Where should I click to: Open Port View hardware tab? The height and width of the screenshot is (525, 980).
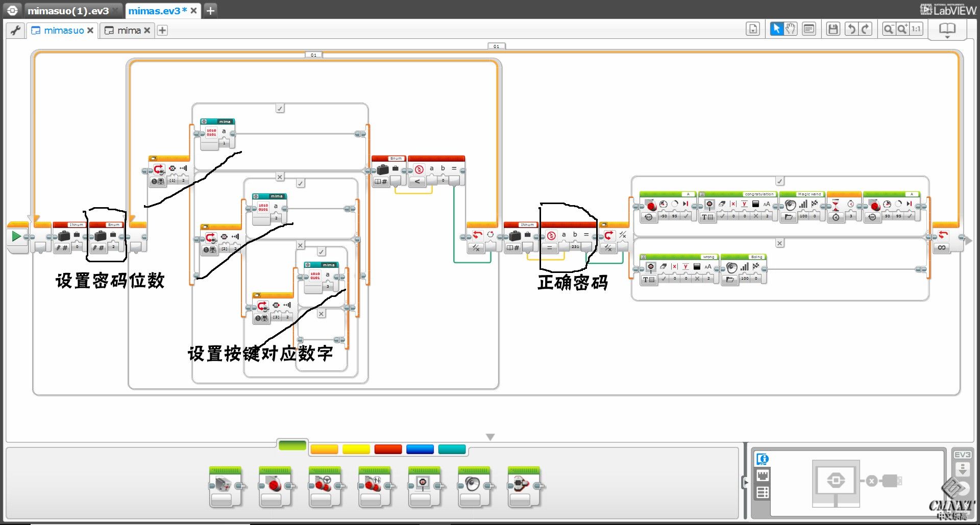(763, 476)
